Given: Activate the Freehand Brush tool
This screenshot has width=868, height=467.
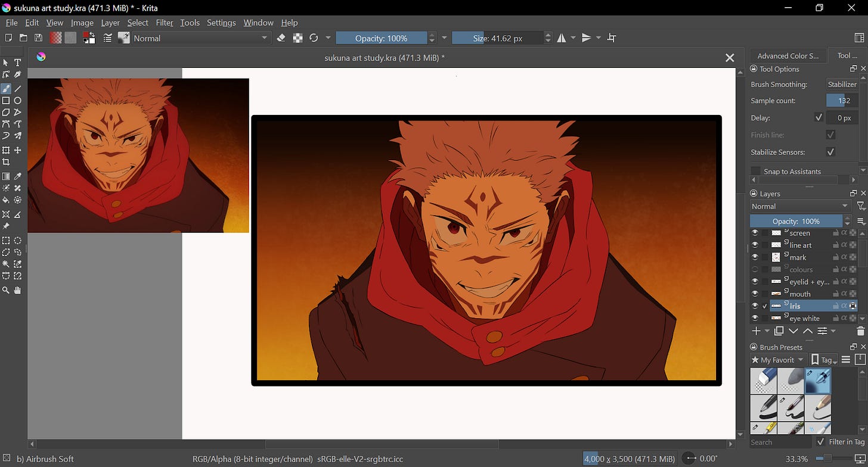Looking at the screenshot, I should tap(6, 89).
